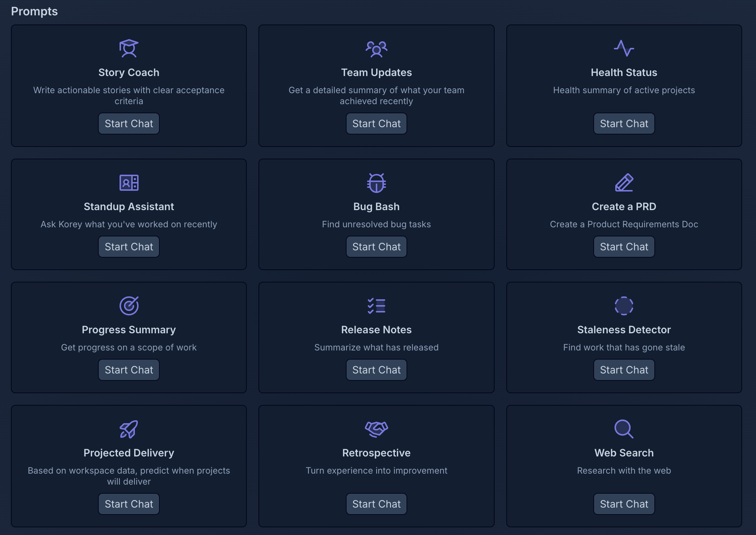Click the Health Status pulse icon

[x=624, y=48]
